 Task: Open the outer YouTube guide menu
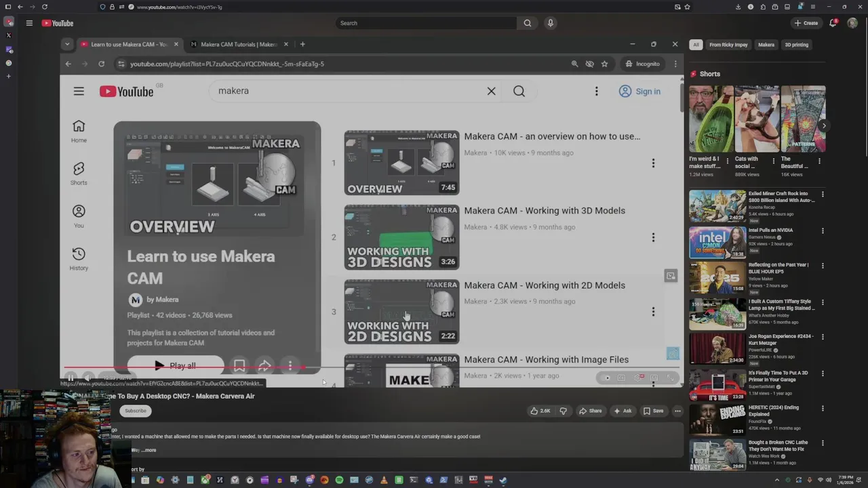(x=29, y=23)
